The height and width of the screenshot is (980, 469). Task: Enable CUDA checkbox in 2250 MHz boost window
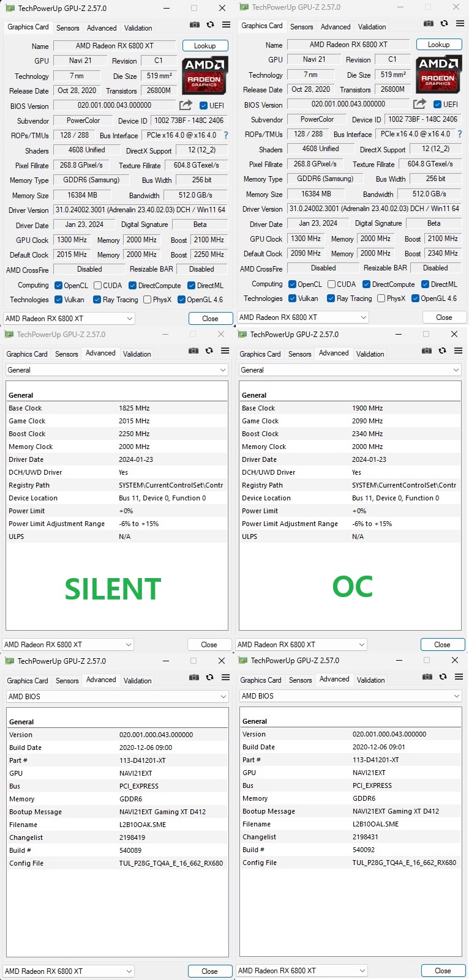pyautogui.click(x=97, y=286)
